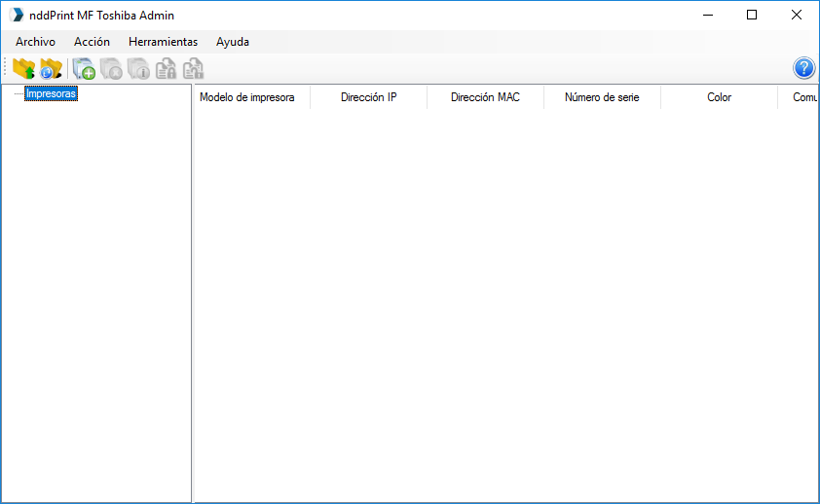This screenshot has width=820, height=504.
Task: Click the add printer icon
Action: click(x=84, y=68)
